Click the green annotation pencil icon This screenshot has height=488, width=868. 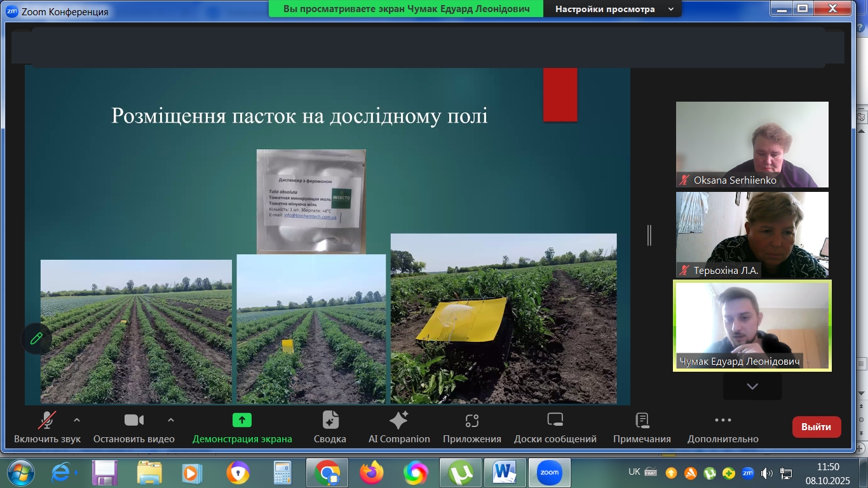coord(36,339)
